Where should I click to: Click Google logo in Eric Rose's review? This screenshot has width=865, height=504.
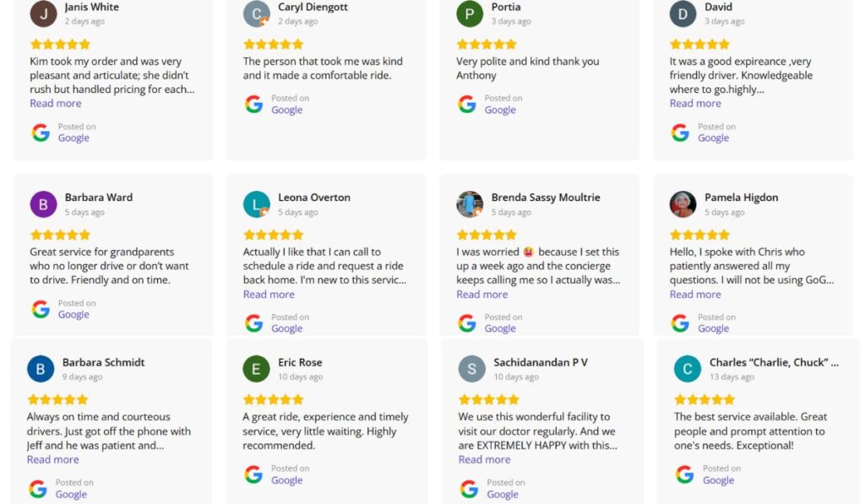click(x=253, y=474)
